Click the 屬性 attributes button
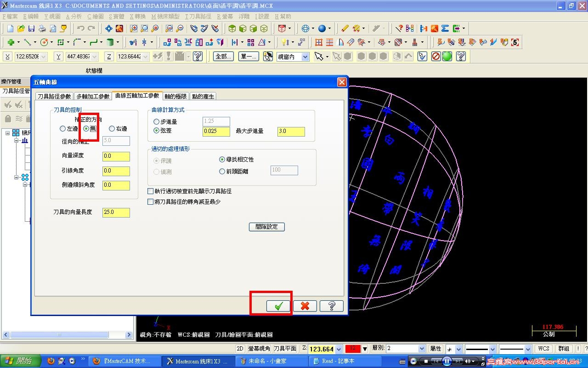588x368 pixels. click(436, 349)
